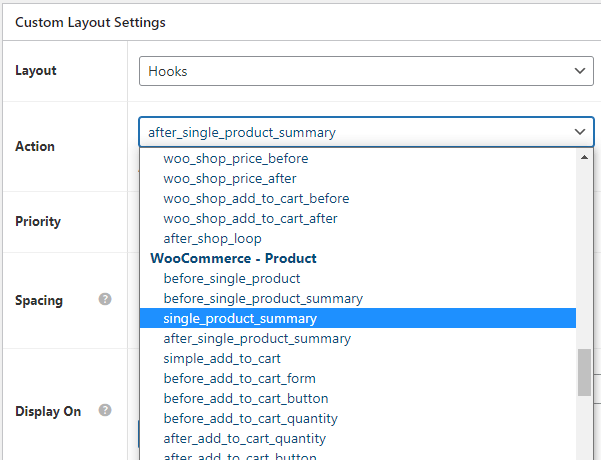This screenshot has height=460, width=601.
Task: Collapse the Action dropdown field
Action: click(366, 132)
